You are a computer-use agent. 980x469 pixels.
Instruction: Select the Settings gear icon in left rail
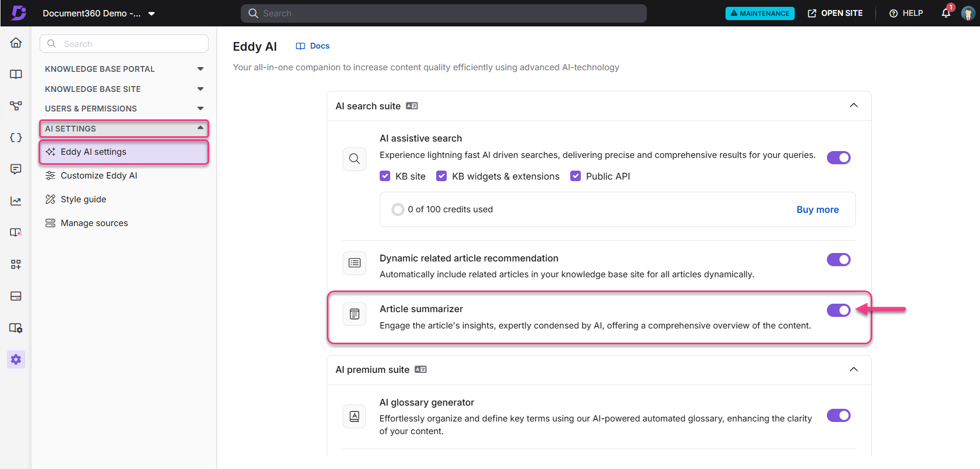click(16, 360)
